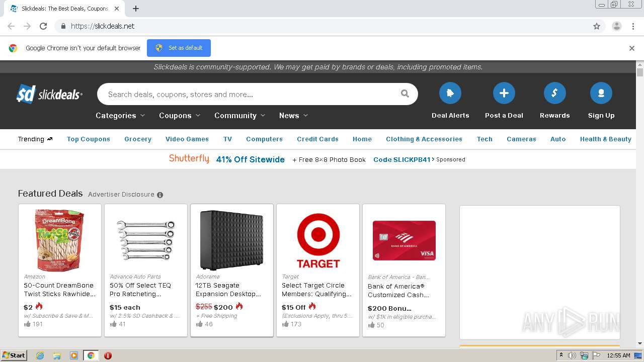
Task: Open Grocery trending tab
Action: tap(138, 139)
